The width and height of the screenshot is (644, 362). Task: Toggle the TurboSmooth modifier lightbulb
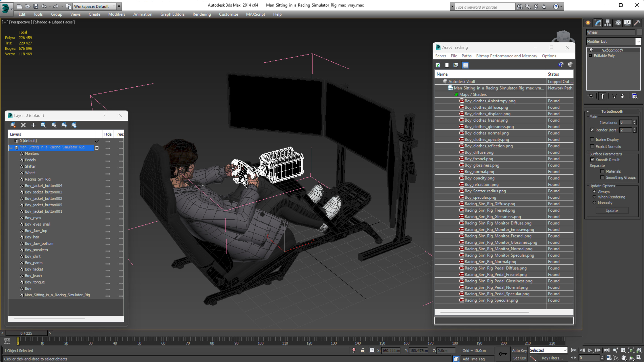(591, 50)
